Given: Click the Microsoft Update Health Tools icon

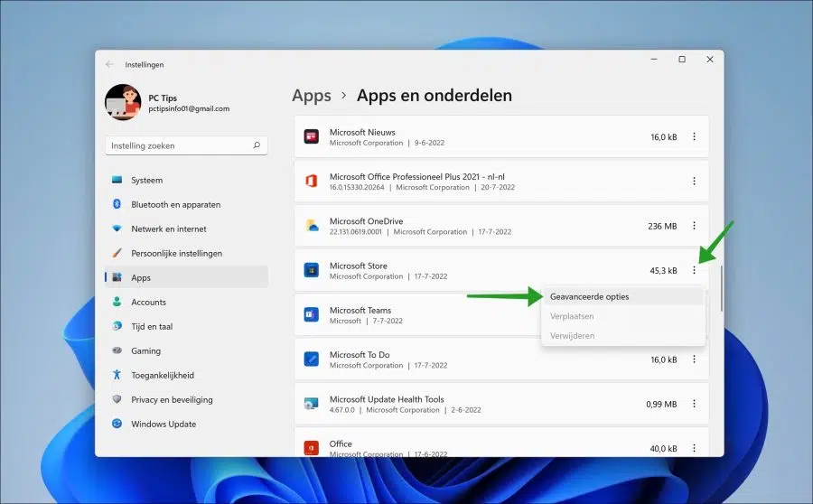Looking at the screenshot, I should click(x=311, y=404).
